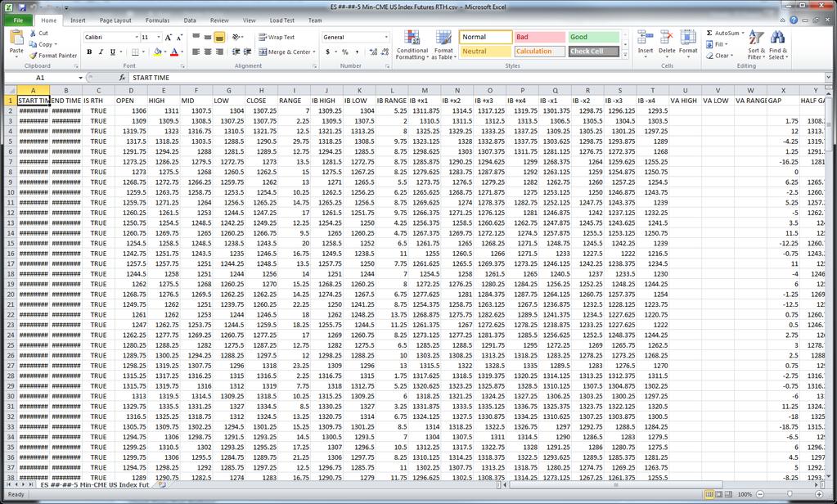837x504 pixels.
Task: Open the Copy dropdown arrow
Action: click(x=56, y=45)
